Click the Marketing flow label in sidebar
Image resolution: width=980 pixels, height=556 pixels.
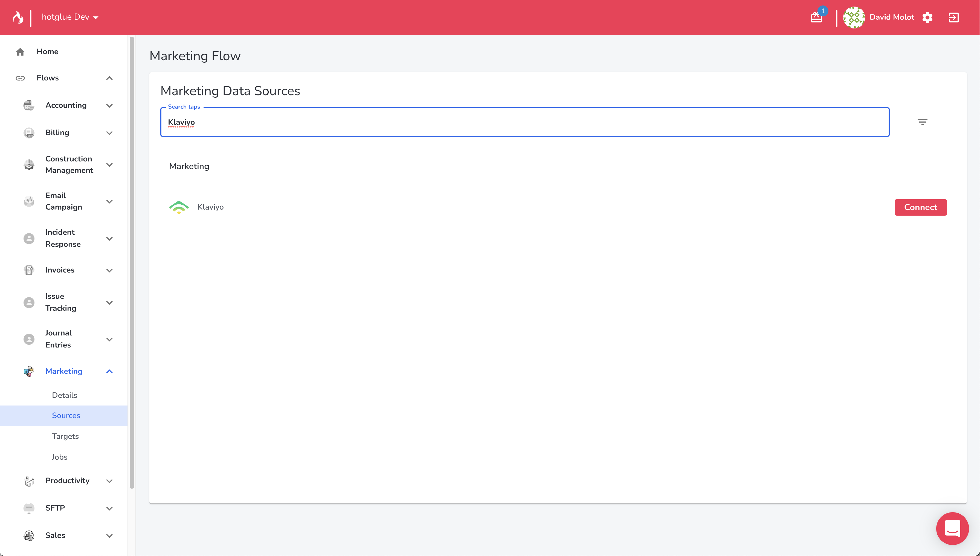[x=64, y=371]
